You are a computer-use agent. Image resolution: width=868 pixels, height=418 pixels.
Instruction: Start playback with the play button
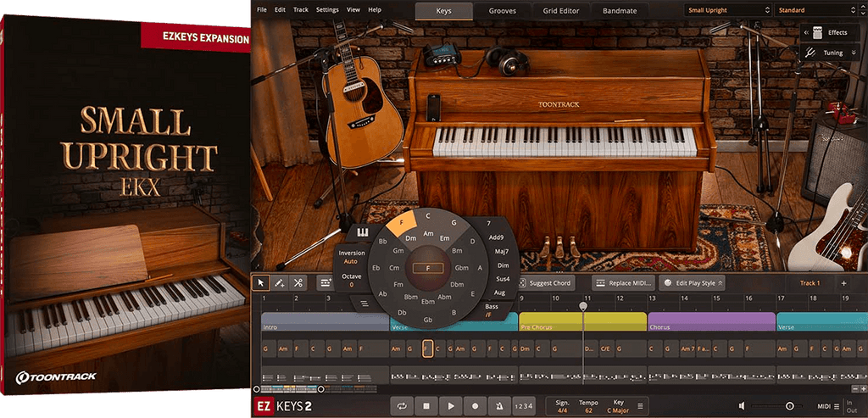[x=451, y=406]
